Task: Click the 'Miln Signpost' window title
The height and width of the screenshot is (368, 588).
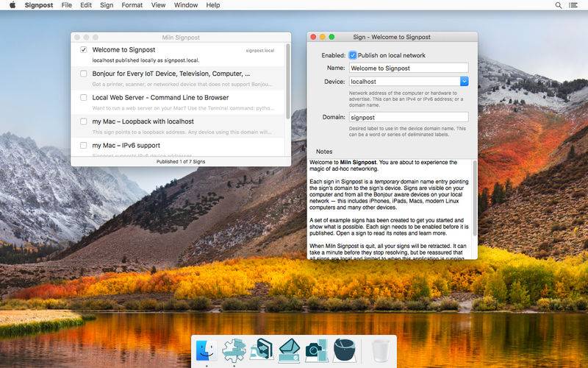Action: [181, 38]
